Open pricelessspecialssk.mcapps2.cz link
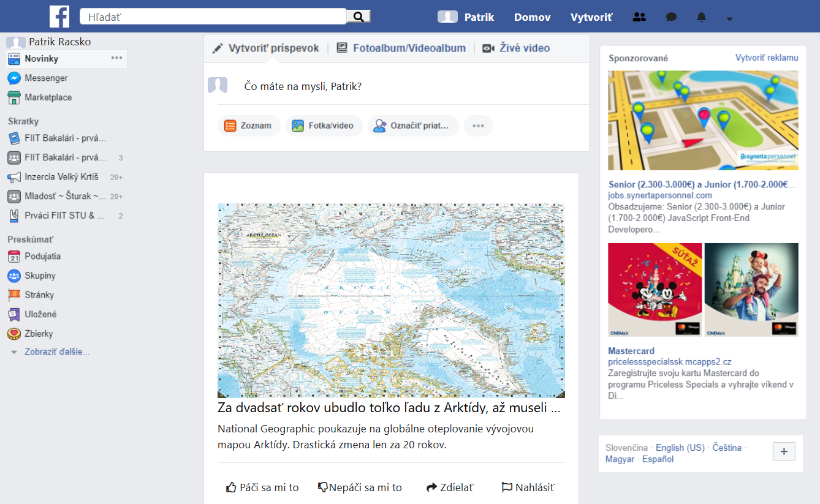 (x=670, y=362)
